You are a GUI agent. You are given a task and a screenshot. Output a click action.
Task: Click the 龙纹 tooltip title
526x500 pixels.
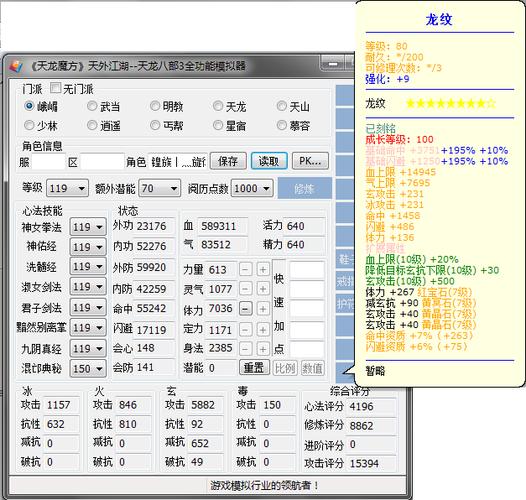[439, 19]
